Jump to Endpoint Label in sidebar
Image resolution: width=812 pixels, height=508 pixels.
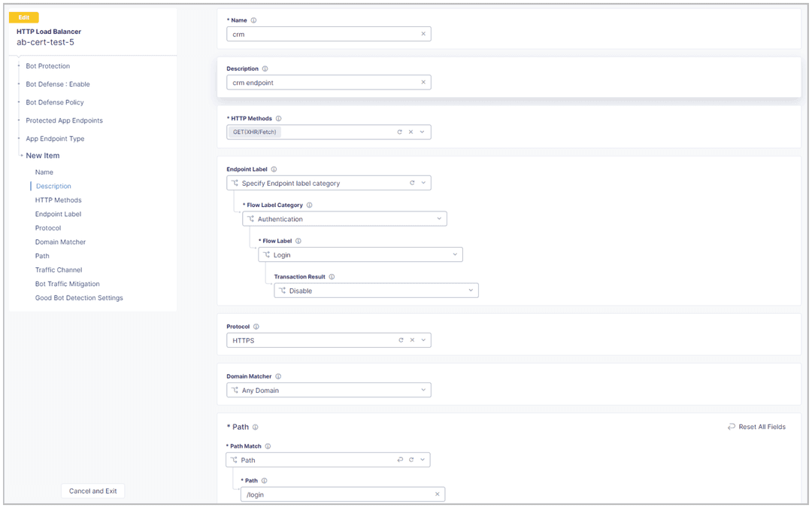click(x=58, y=214)
